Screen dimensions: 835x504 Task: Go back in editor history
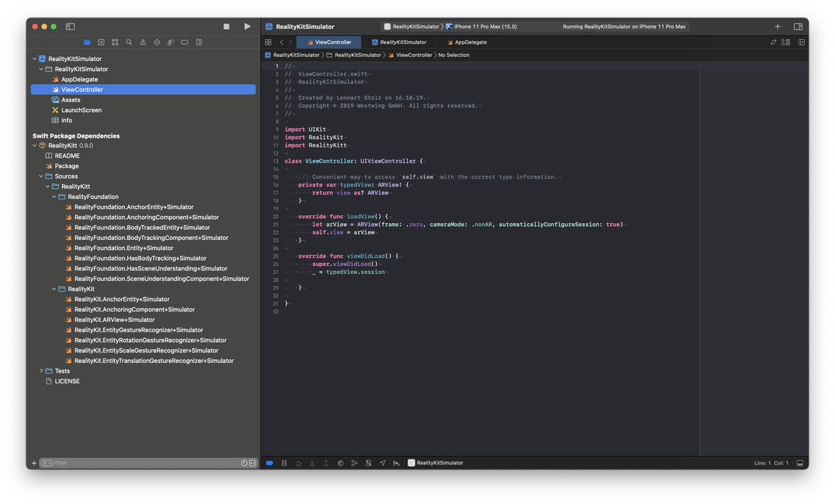(281, 42)
